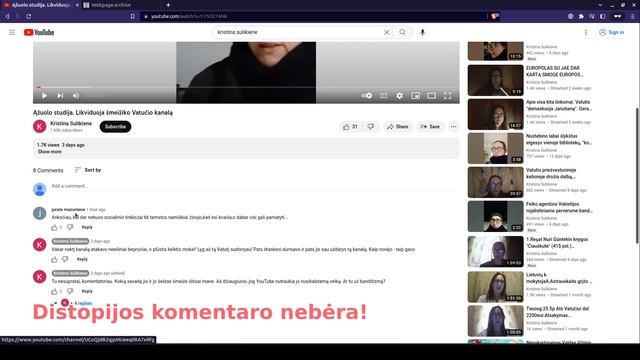The height and width of the screenshot is (360, 640).
Task: Open jurate mazuniene's profile avatar
Action: (x=40, y=213)
